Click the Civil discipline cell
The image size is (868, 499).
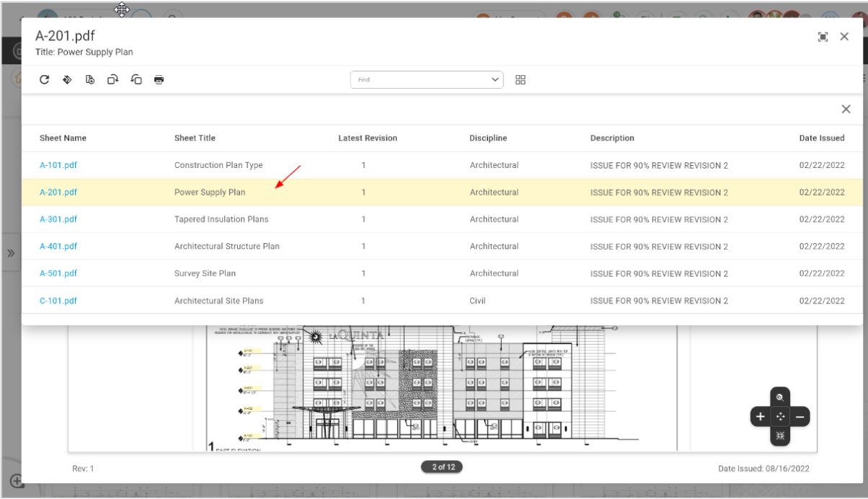[478, 301]
